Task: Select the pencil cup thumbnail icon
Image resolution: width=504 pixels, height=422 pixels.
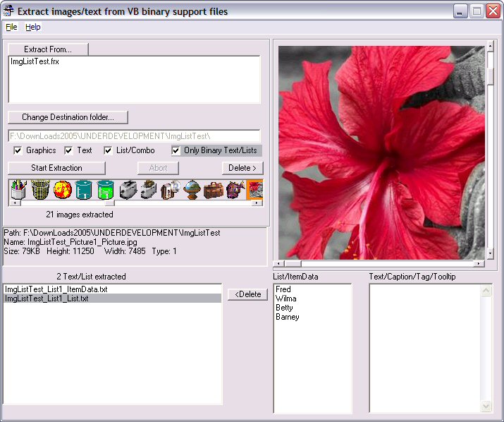Action: 19,189
